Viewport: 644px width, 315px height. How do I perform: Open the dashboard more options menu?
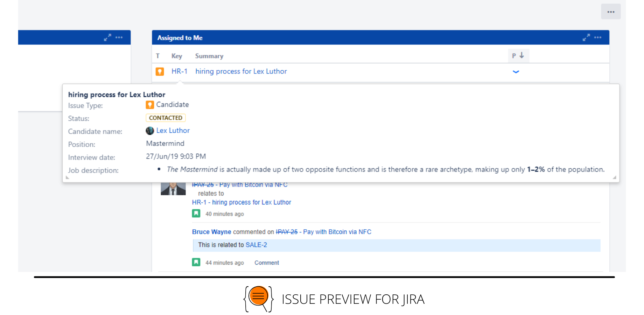pos(611,12)
